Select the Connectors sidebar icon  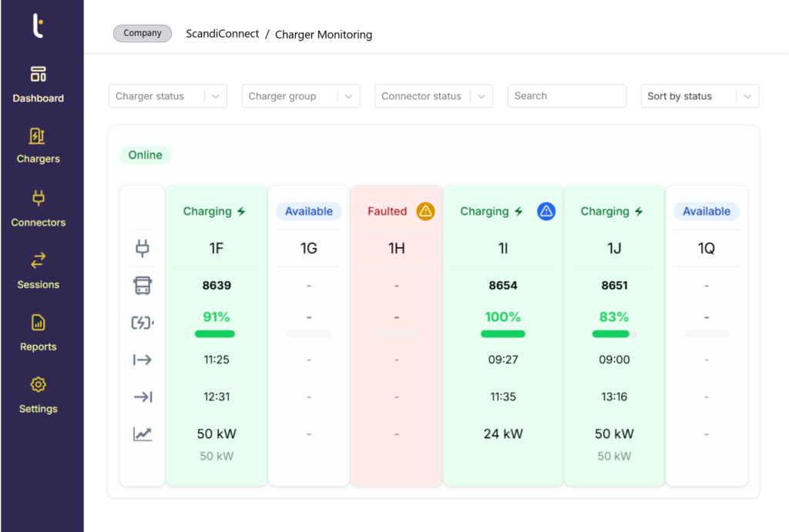(x=38, y=204)
